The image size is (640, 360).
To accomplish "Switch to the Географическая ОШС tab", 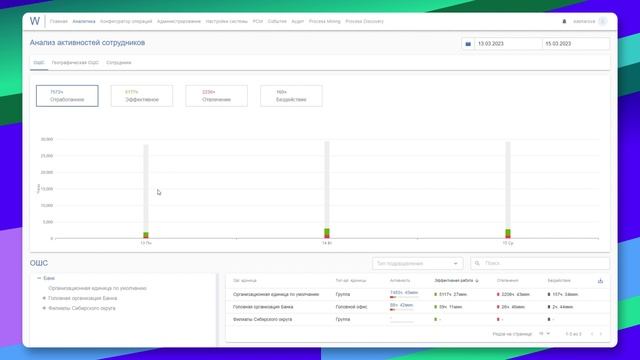I will point(75,63).
